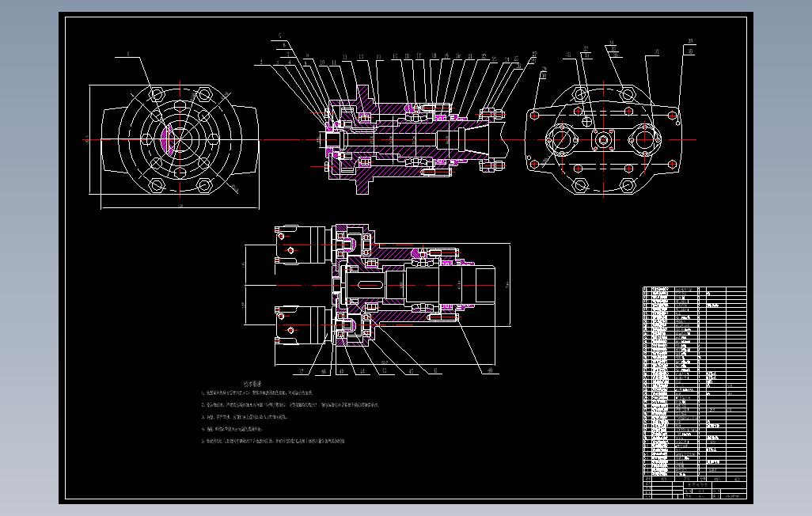
Task: Click callout number 22 above the section view
Action: (484, 57)
